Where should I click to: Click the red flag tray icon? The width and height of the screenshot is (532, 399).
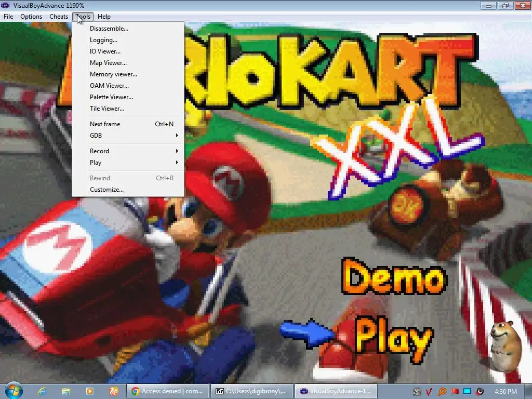[x=455, y=392]
